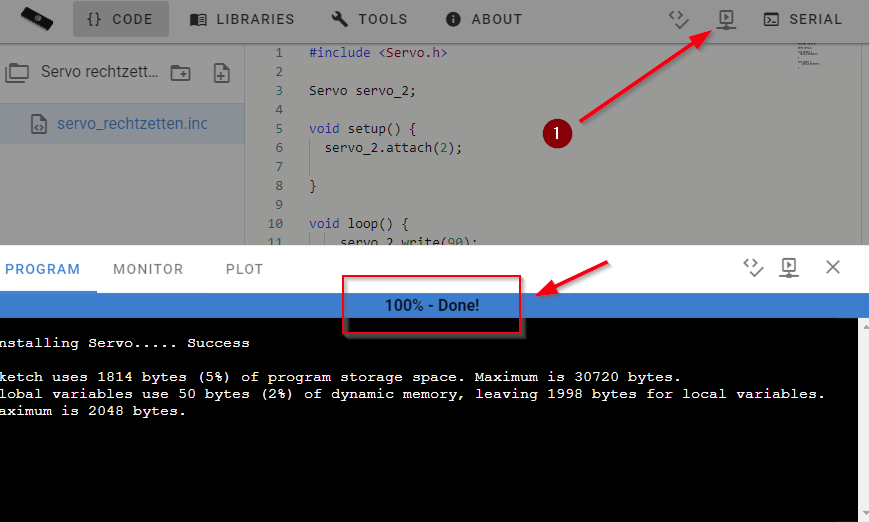Create a new folder in the project sidebar
This screenshot has width=869, height=522.
click(x=180, y=72)
